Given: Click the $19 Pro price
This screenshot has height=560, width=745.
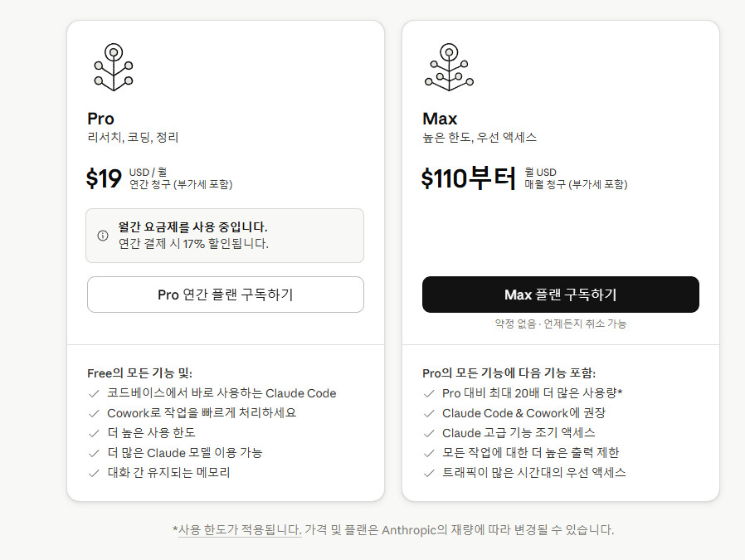Looking at the screenshot, I should [x=104, y=178].
